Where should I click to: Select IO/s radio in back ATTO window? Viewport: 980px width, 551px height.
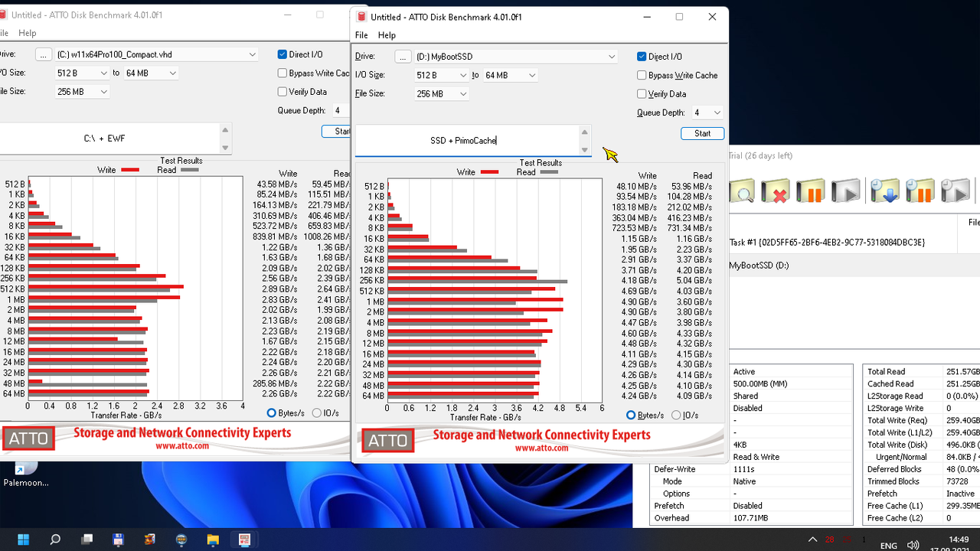(317, 412)
